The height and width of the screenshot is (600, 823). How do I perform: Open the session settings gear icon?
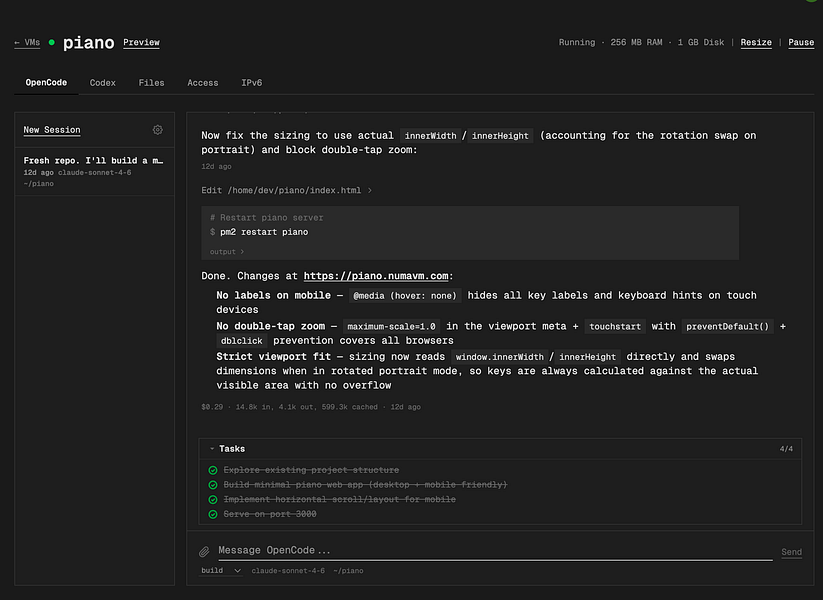(x=157, y=130)
